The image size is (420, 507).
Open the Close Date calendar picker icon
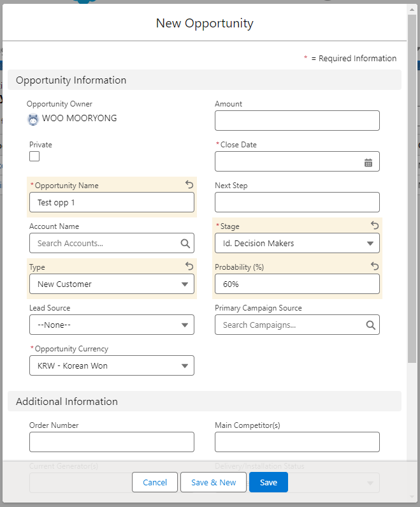point(368,163)
